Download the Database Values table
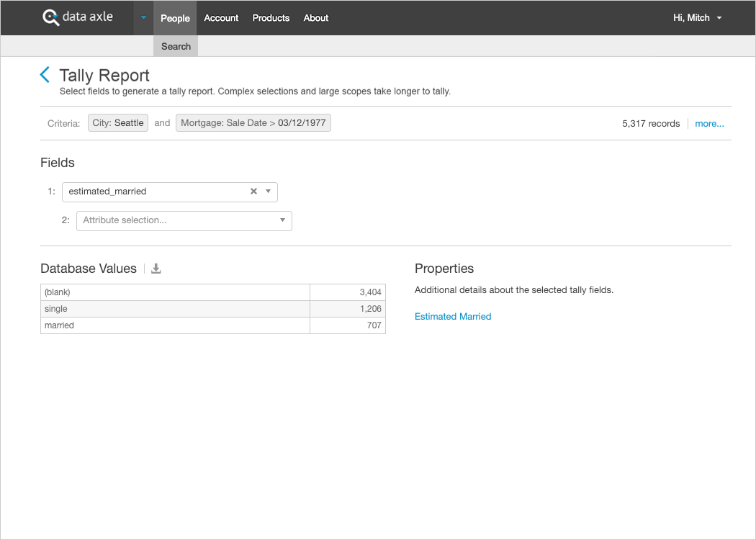The width and height of the screenshot is (756, 540). point(156,269)
